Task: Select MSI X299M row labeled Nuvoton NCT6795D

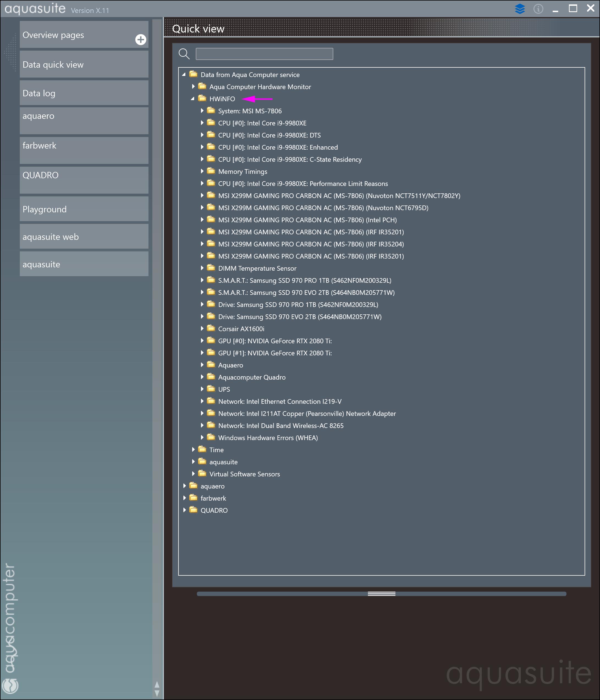Action: pyautogui.click(x=323, y=208)
